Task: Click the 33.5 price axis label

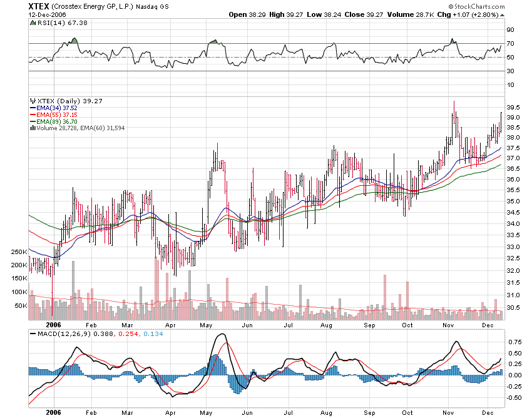Action: tap(513, 235)
